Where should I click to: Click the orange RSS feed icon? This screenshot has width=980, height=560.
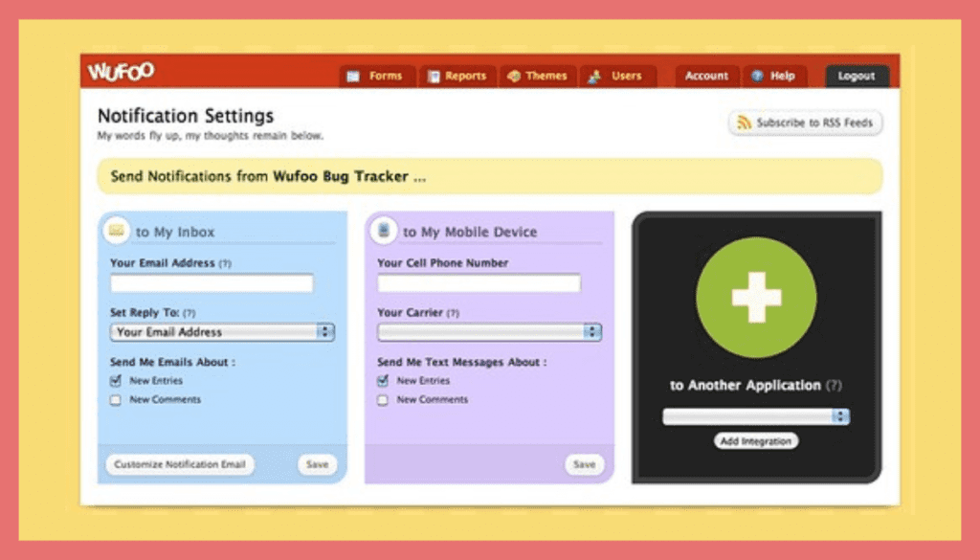pyautogui.click(x=744, y=123)
